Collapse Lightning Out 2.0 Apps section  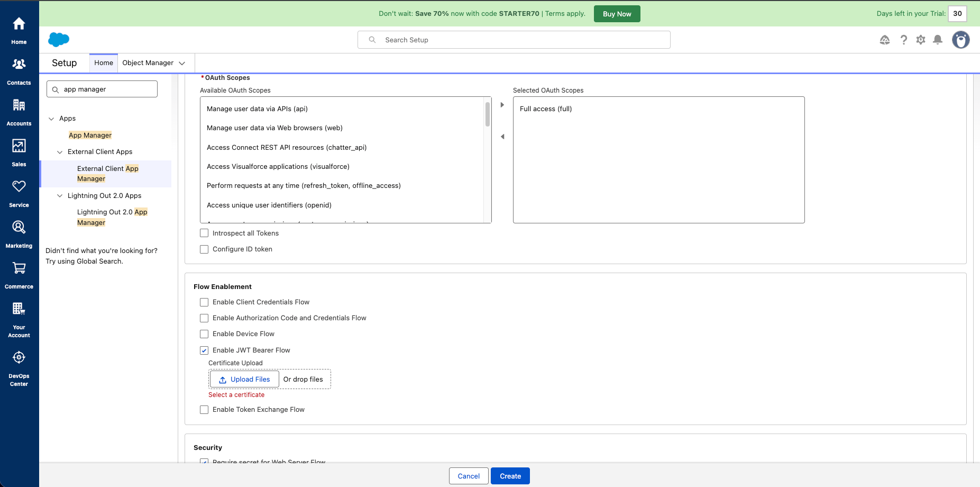[60, 196]
